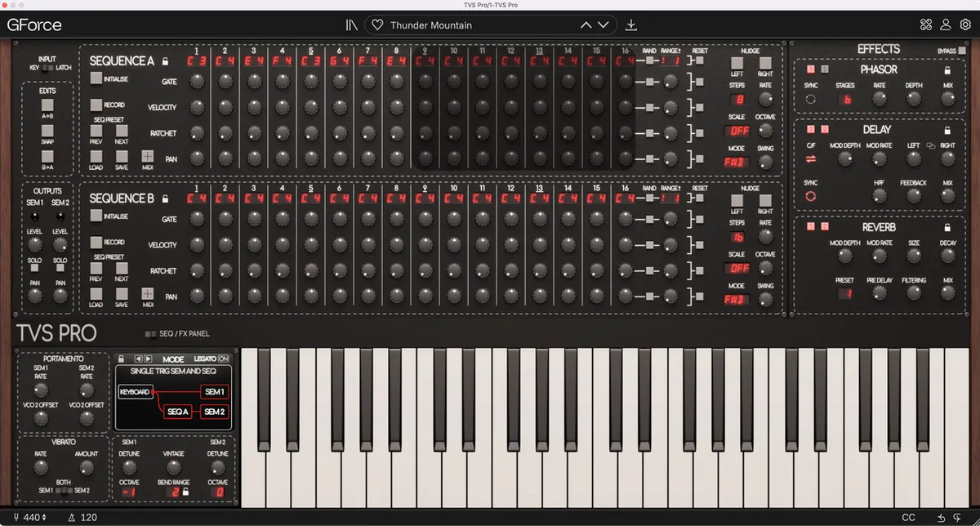The width and height of the screenshot is (980, 526).
Task: Toggle the Bend Range lock icon
Action: click(185, 492)
